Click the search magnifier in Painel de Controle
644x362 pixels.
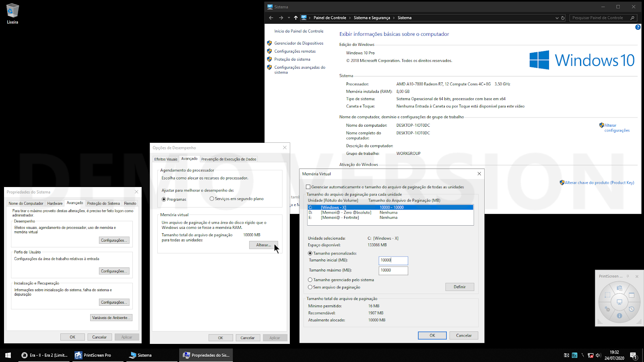point(632,18)
